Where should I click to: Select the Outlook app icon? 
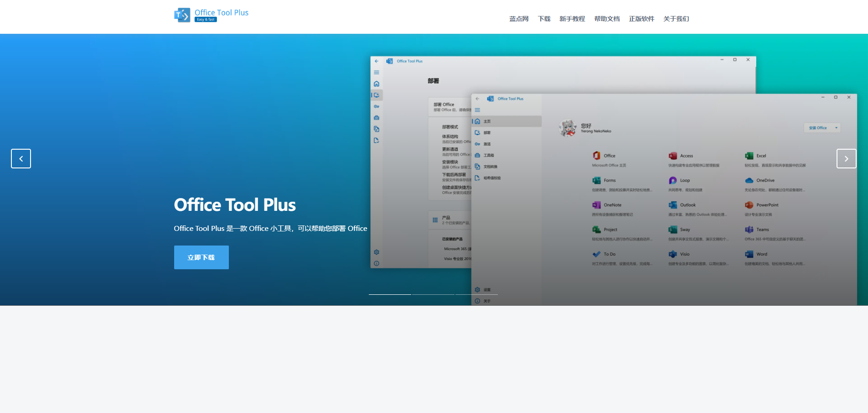coord(672,205)
